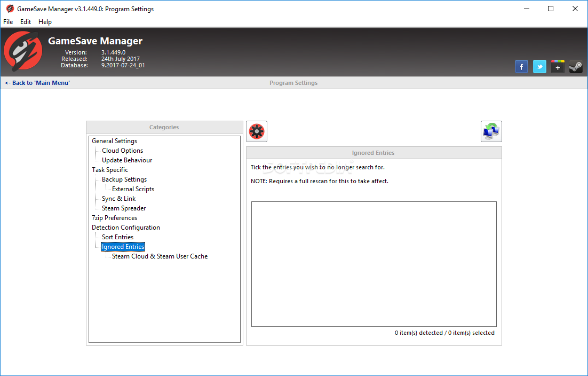588x376 pixels.
Task: Select Steam Spreader entry
Action: click(124, 208)
